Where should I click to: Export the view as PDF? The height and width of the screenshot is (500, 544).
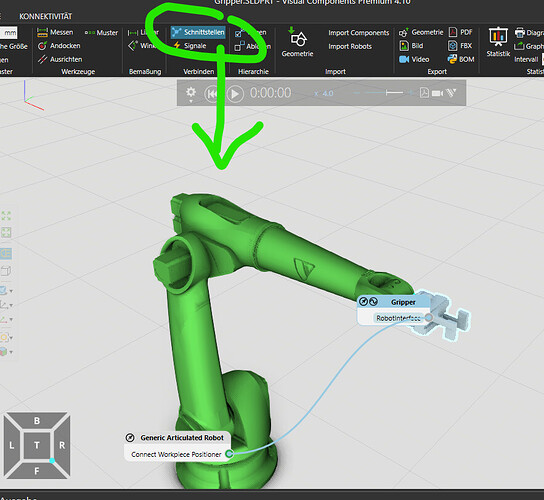tap(460, 32)
